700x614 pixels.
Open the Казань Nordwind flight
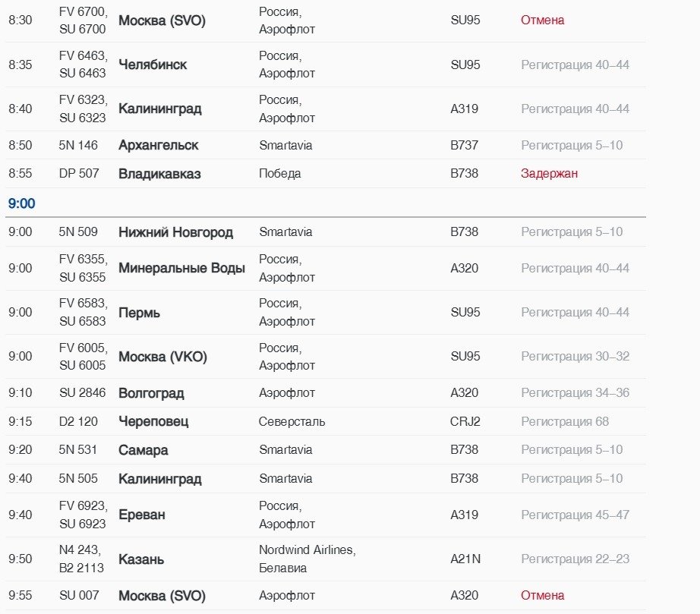coord(141,559)
